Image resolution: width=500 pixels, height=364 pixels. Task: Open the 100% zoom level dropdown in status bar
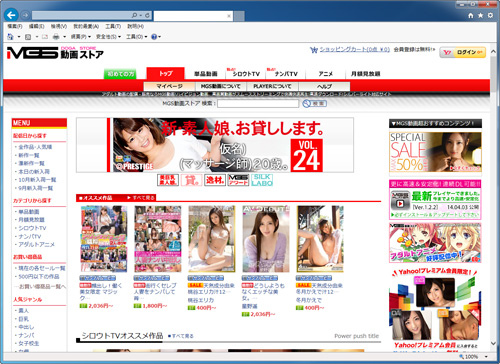click(486, 357)
